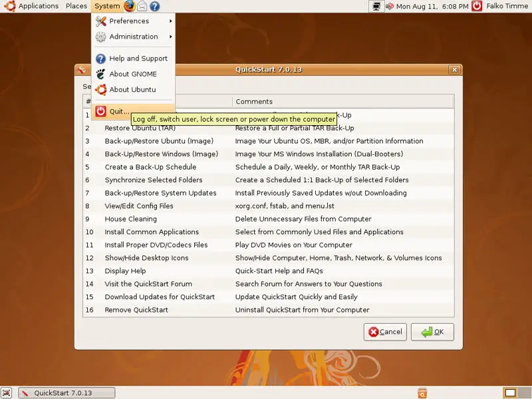Viewport: 532px width, 399px height.
Task: Close the open System menu
Action: [x=107, y=6]
